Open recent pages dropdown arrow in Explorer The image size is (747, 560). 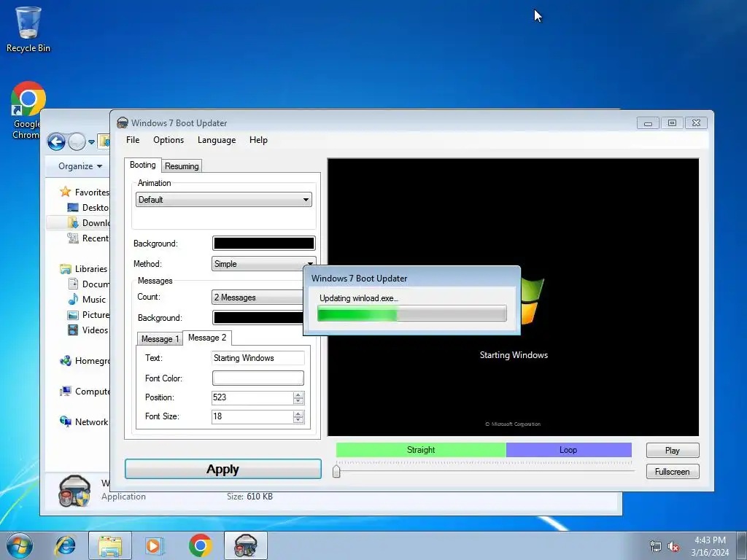point(91,142)
